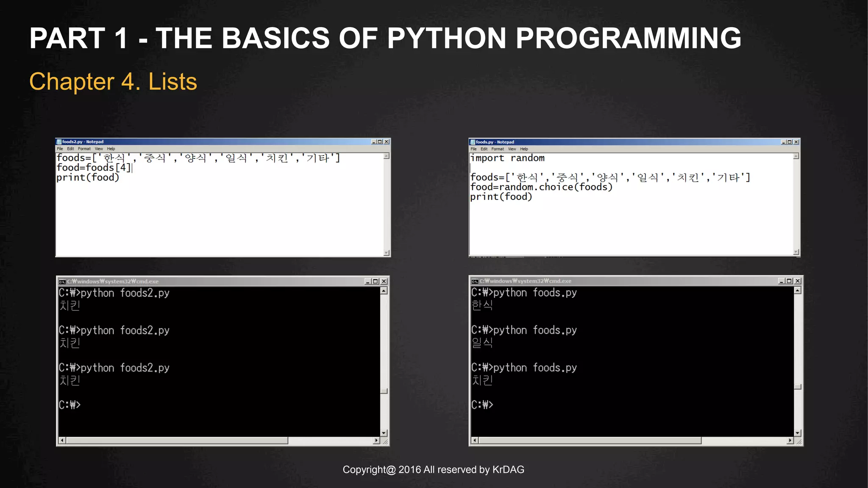Image resolution: width=868 pixels, height=488 pixels.
Task: Click left scroll arrow in foods2.py console
Action: pyautogui.click(x=62, y=441)
